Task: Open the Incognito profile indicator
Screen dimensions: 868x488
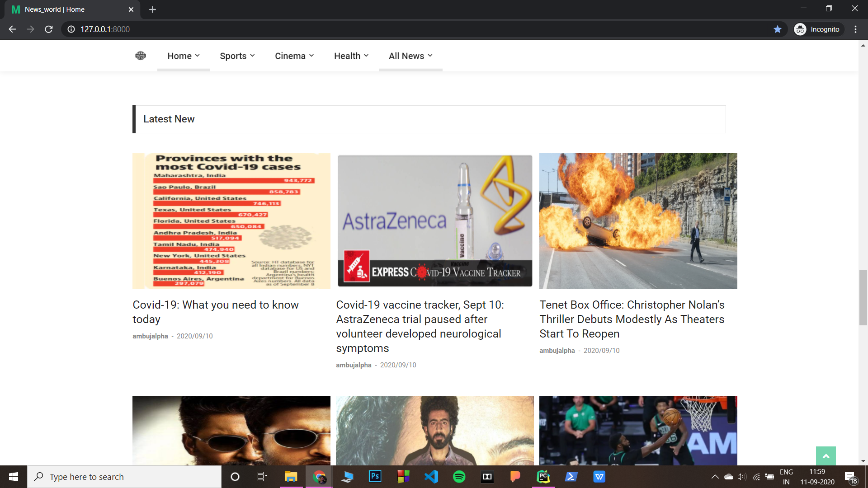Action: [x=819, y=29]
